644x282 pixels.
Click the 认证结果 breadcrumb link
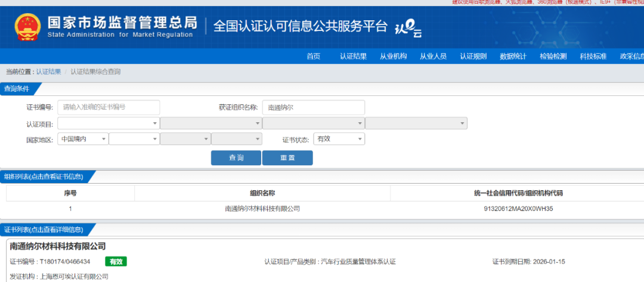coord(48,72)
